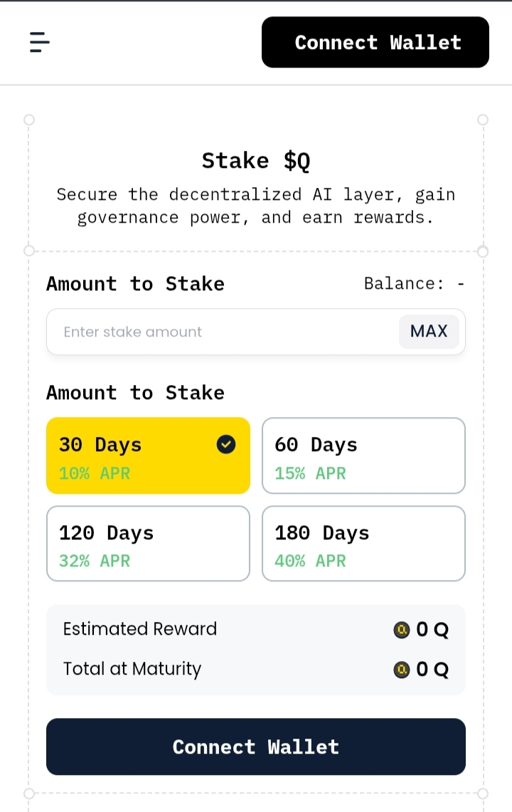This screenshot has height=812, width=512.
Task: Click the Estimated Reward 0 Q value
Action: click(x=432, y=630)
